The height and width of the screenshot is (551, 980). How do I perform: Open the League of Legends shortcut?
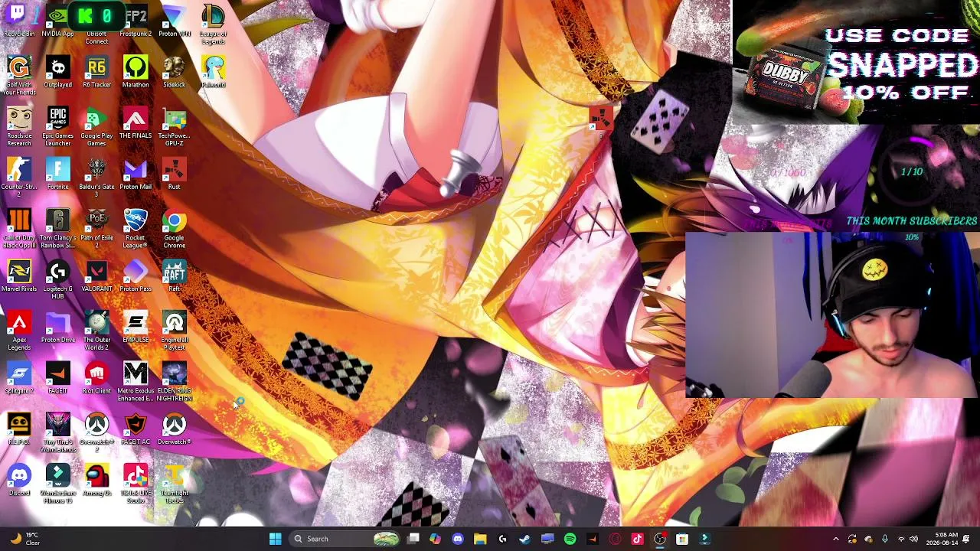pos(214,24)
